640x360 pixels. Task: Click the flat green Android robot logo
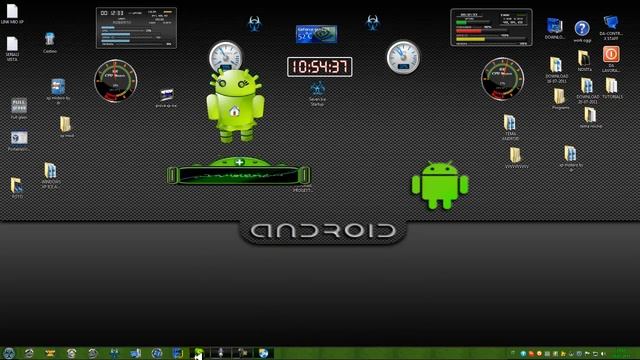pyautogui.click(x=440, y=185)
